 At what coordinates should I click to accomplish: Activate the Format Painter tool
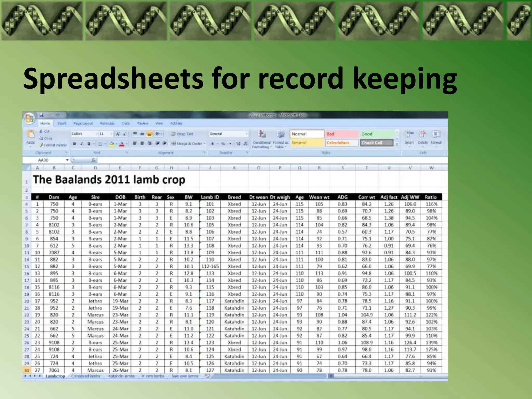[53, 145]
